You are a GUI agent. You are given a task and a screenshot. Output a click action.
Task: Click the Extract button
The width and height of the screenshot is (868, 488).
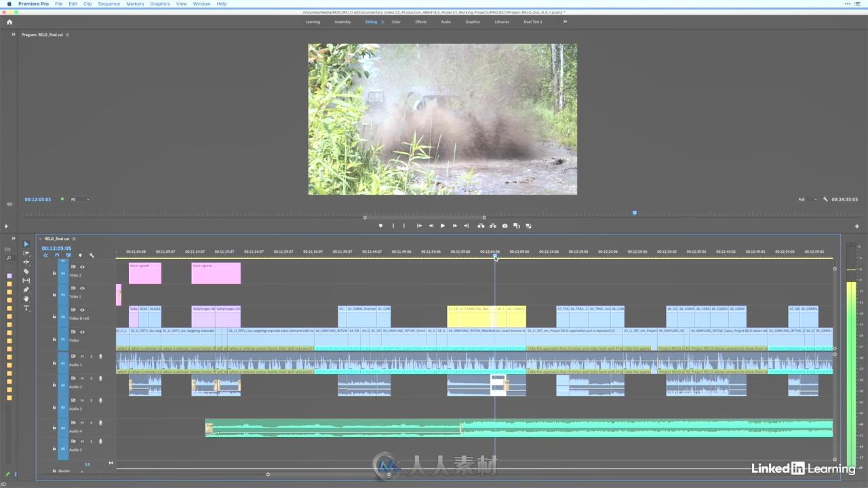492,226
